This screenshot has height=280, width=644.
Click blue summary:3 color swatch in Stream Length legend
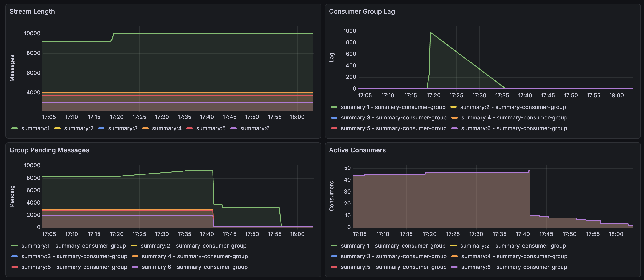(x=101, y=128)
